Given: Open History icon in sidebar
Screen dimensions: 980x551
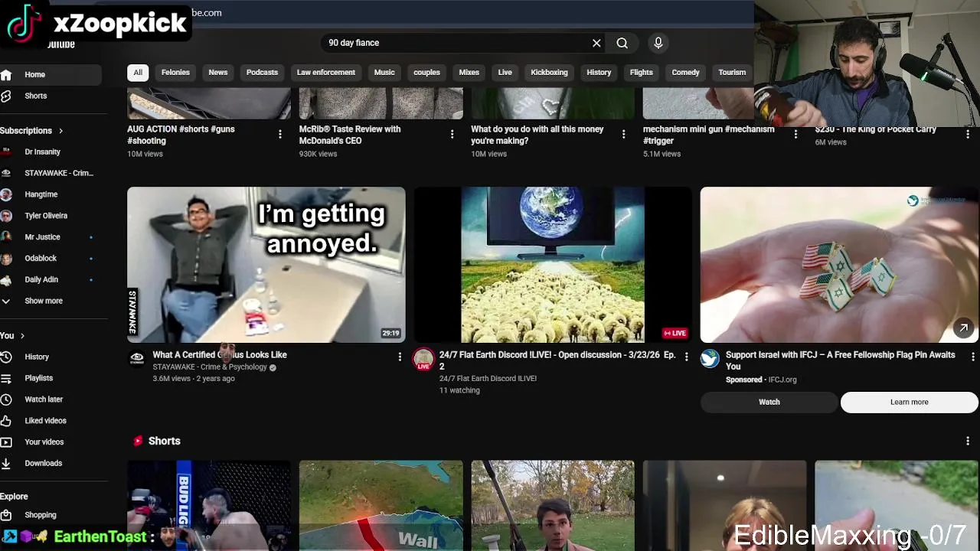Looking at the screenshot, I should tap(6, 357).
